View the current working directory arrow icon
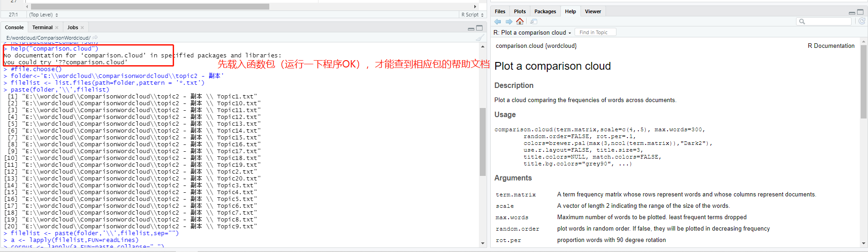Viewport: 868px width, 252px height. (95, 38)
